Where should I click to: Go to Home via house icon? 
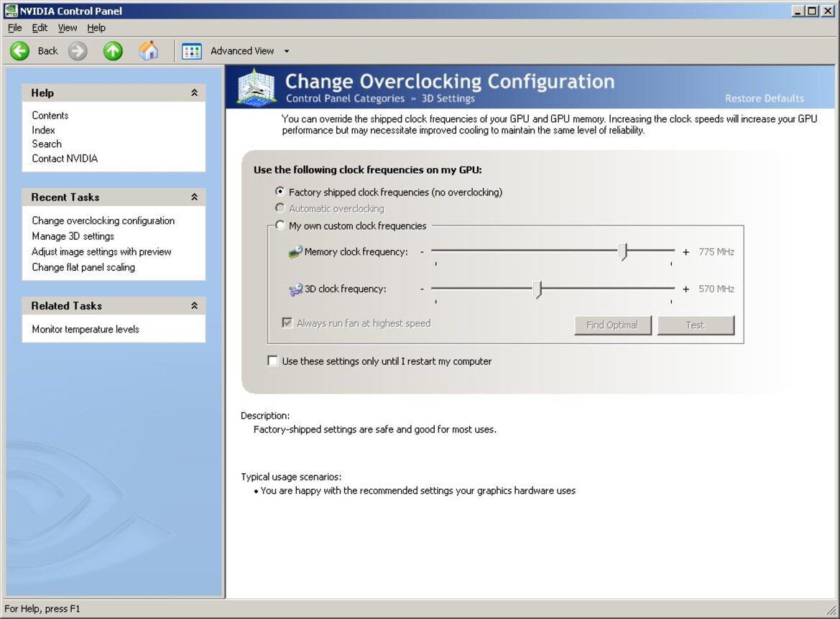(x=149, y=51)
